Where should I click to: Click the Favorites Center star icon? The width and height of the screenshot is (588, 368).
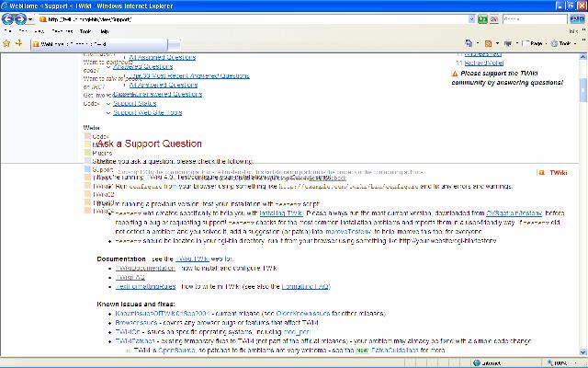tap(7, 42)
